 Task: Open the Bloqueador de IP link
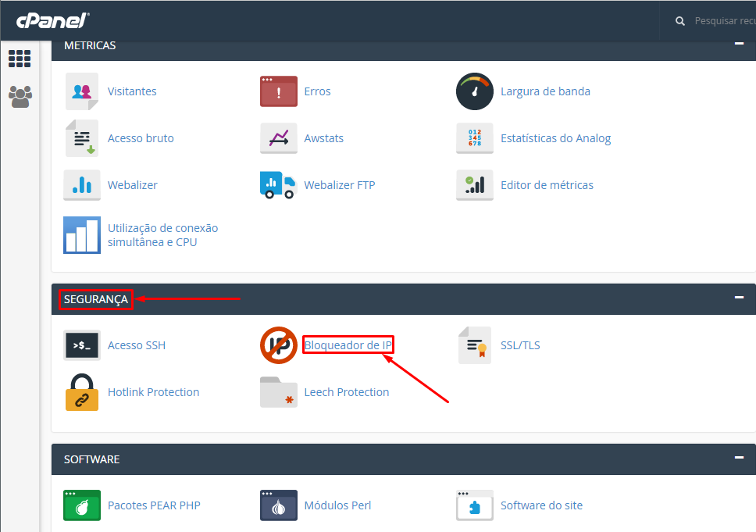point(348,345)
